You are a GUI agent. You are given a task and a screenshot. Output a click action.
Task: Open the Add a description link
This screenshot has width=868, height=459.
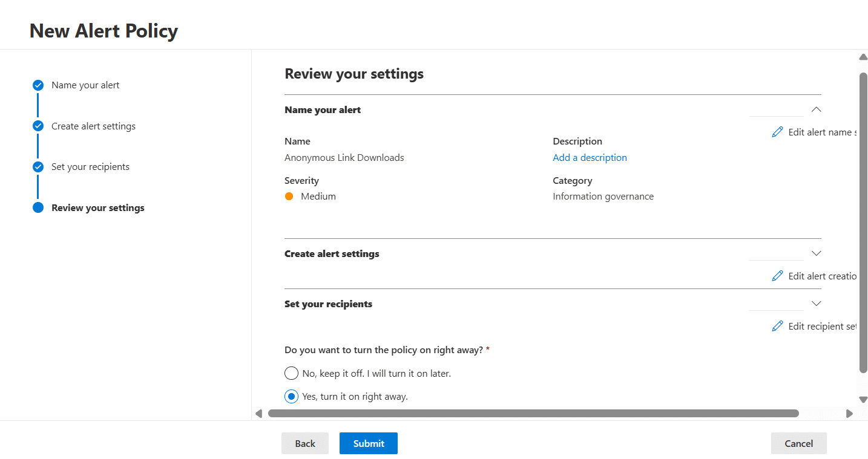coord(590,158)
